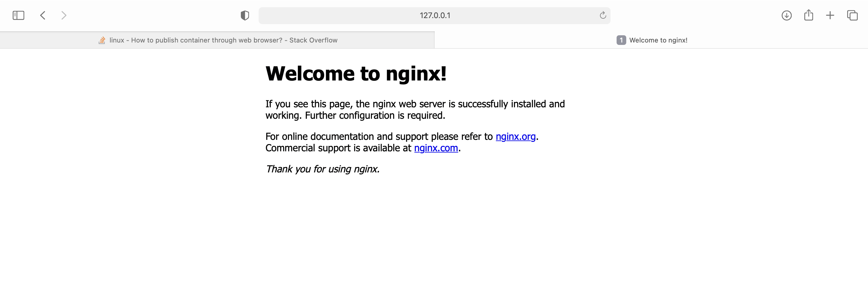
Task: Open a new tab
Action: (x=830, y=15)
